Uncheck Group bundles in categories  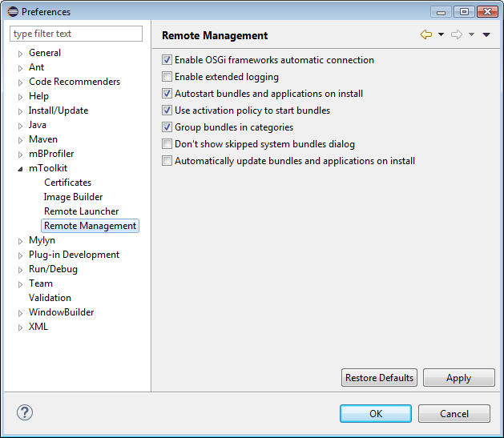point(167,127)
